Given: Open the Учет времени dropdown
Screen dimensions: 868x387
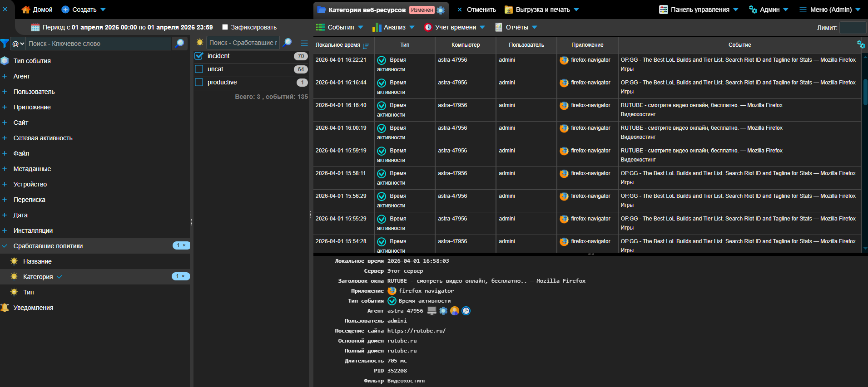Looking at the screenshot, I should coord(455,27).
